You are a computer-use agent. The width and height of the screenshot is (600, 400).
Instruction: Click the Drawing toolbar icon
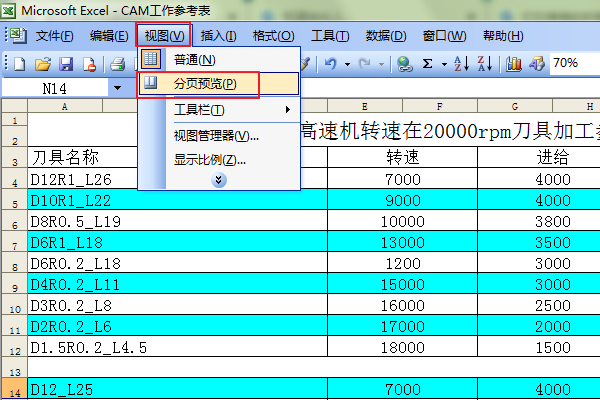click(537, 64)
